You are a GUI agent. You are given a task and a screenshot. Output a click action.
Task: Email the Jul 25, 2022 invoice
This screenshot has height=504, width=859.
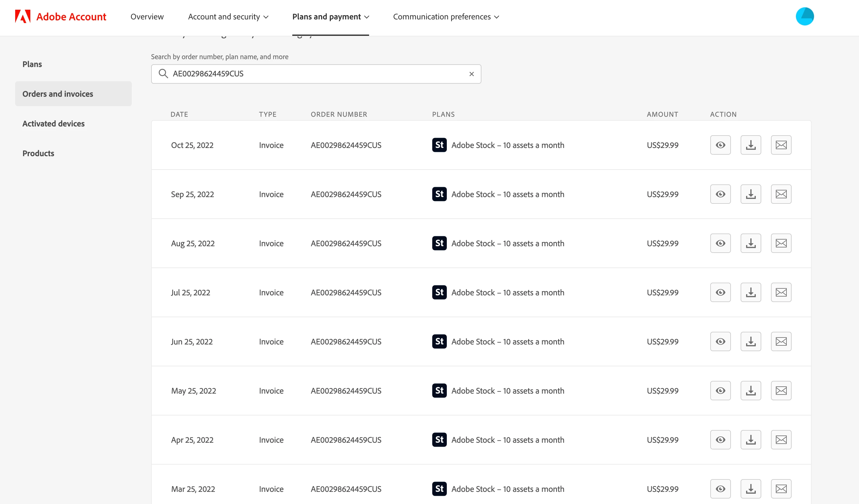pyautogui.click(x=781, y=292)
